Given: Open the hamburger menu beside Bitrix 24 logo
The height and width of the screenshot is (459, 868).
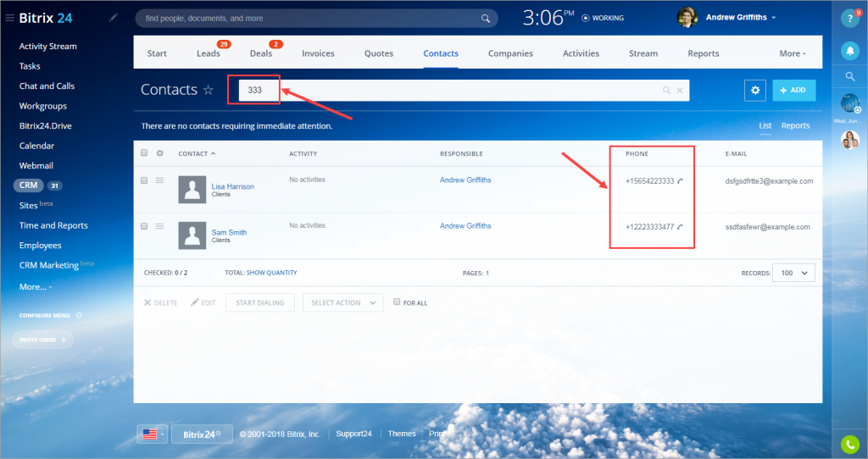Looking at the screenshot, I should (9, 19).
